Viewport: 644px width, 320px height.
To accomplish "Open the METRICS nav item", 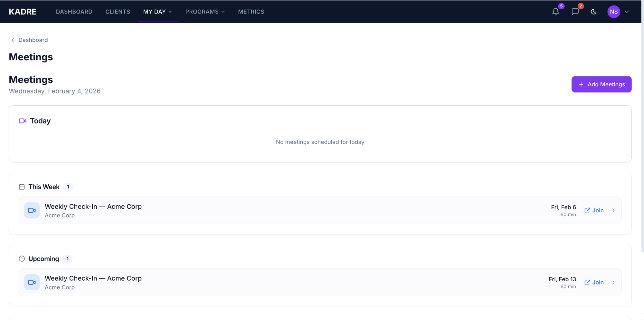I will (x=251, y=12).
